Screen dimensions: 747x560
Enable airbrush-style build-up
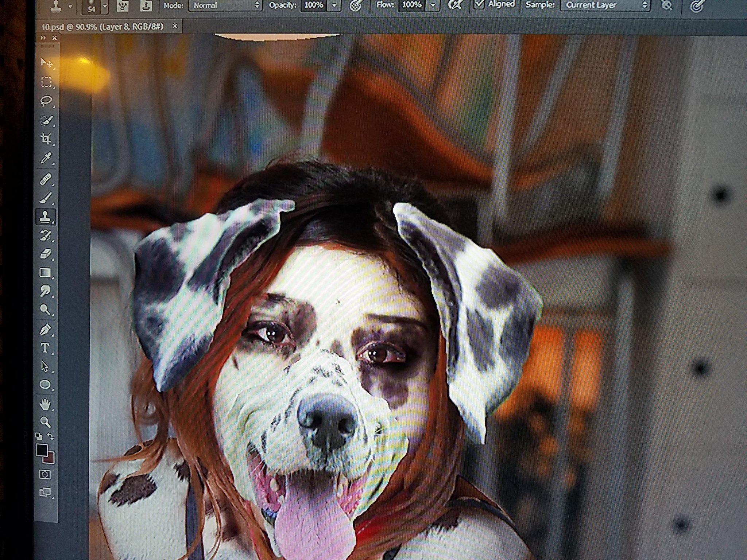(455, 5)
